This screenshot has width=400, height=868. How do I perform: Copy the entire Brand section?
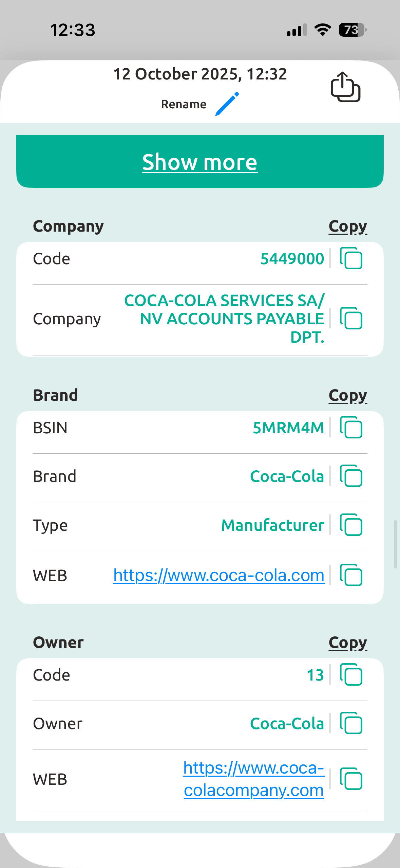347,395
